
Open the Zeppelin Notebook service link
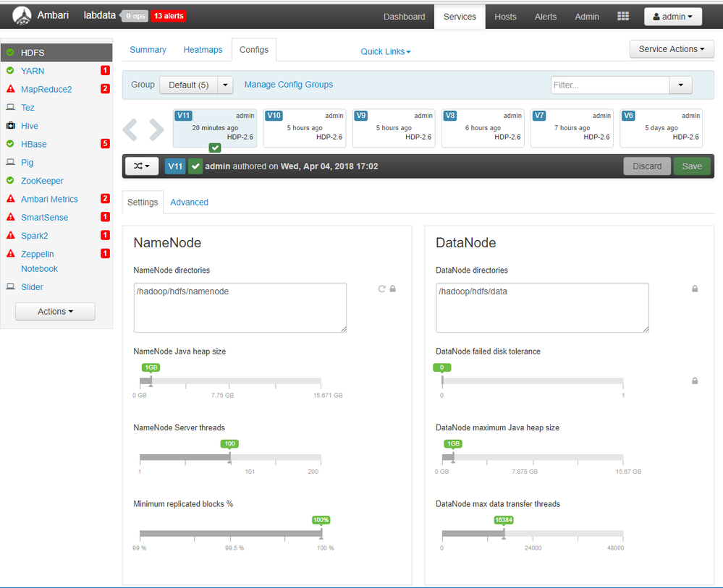pos(38,261)
